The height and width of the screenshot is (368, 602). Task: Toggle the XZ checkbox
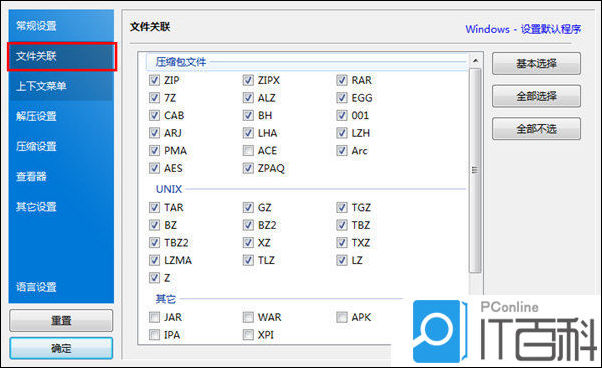click(x=248, y=243)
